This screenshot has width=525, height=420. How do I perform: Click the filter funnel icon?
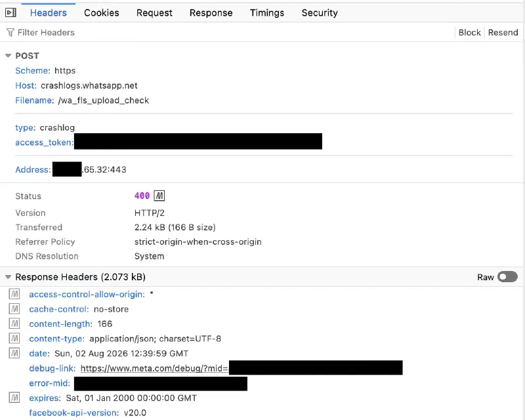(10, 33)
